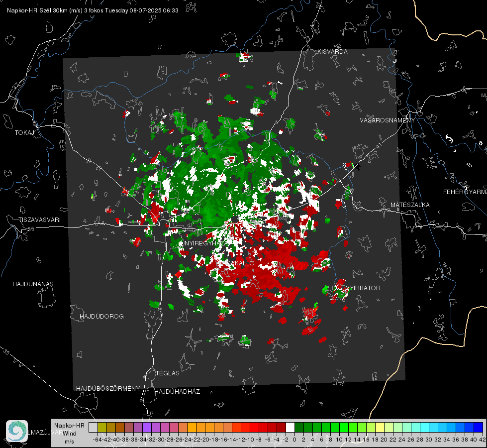Screen dimensions: 487x448
Task: Click the 'Wind' label in the legend
Action: [69, 434]
